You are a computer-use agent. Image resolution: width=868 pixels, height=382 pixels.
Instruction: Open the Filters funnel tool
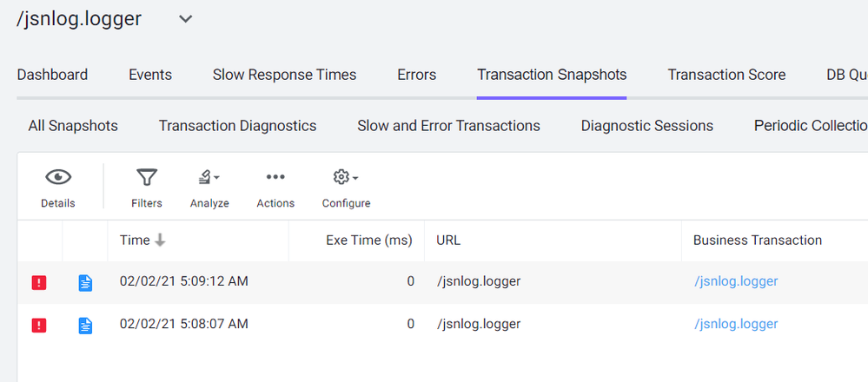point(147,178)
